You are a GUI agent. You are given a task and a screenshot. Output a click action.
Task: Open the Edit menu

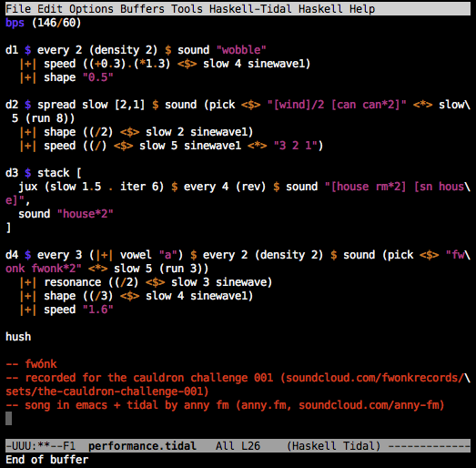50,9
